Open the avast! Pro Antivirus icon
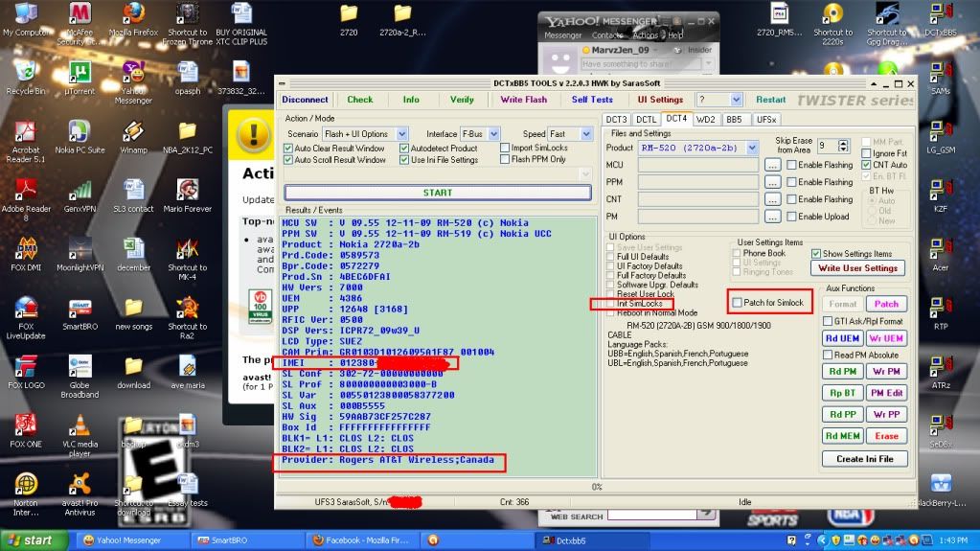 [x=80, y=494]
